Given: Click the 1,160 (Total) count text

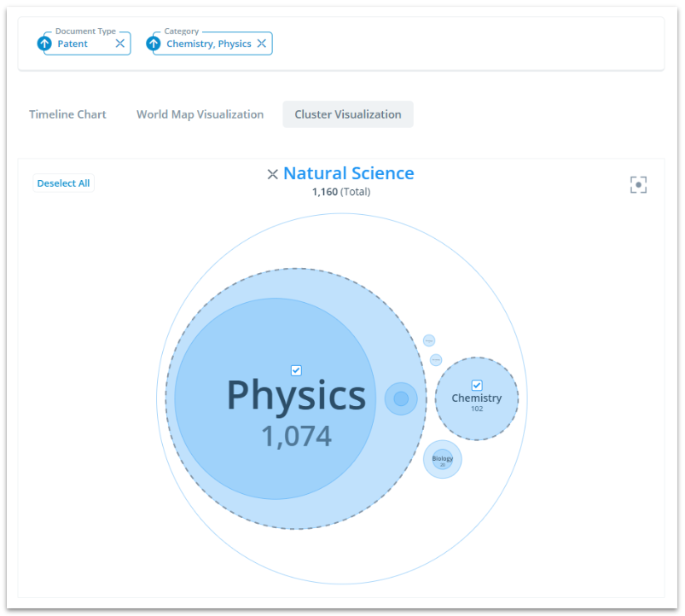Looking at the screenshot, I should [341, 192].
